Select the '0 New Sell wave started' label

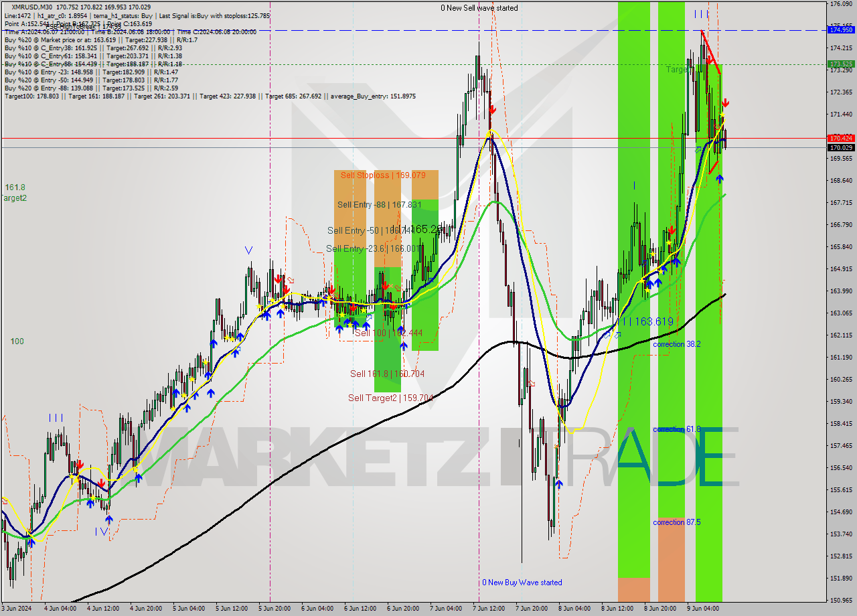479,8
